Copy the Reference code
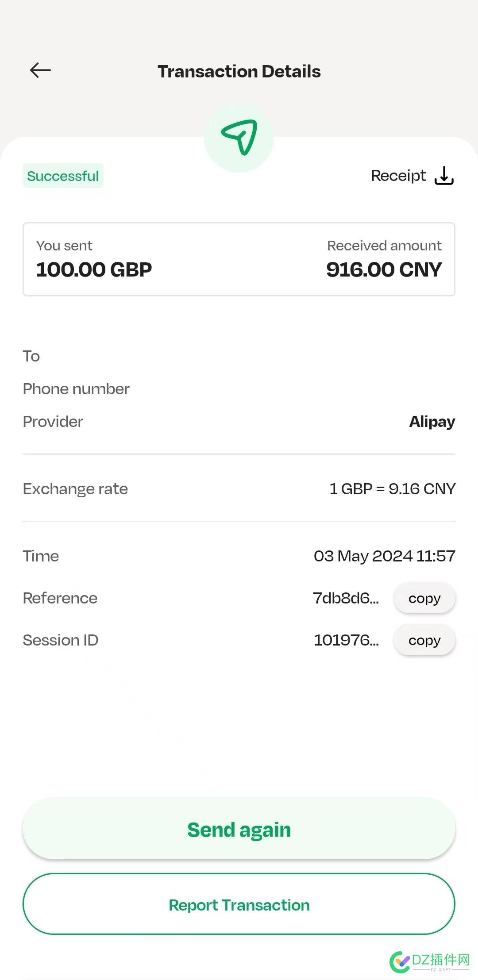Viewport: 478px width, 980px height. pos(424,598)
